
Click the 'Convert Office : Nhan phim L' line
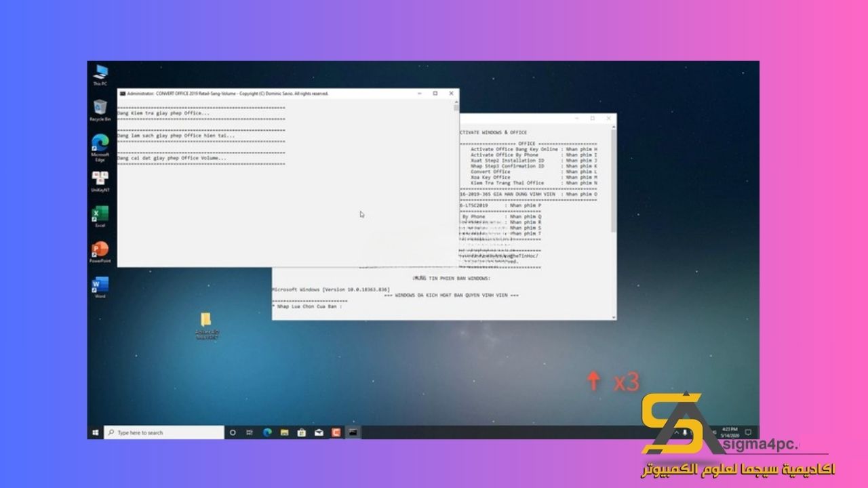tap(534, 171)
